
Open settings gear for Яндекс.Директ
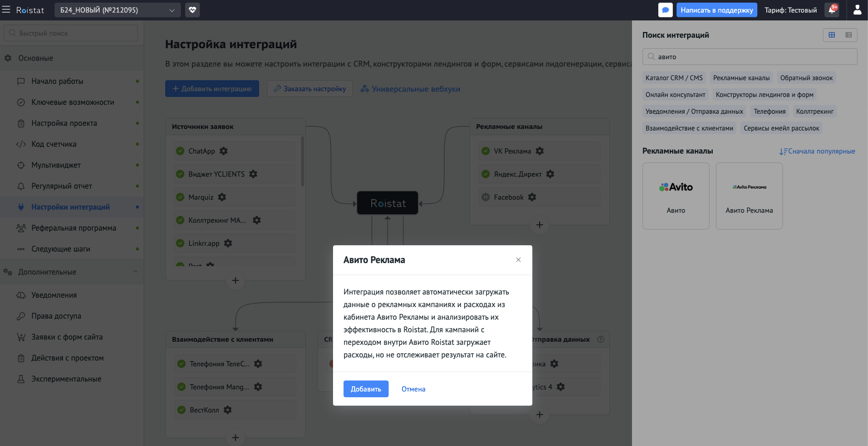[x=550, y=174]
